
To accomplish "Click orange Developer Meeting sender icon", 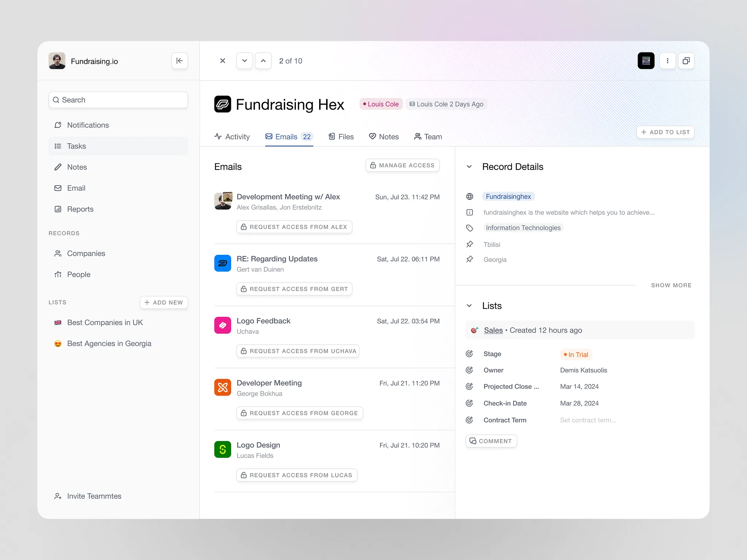I will pos(222,387).
